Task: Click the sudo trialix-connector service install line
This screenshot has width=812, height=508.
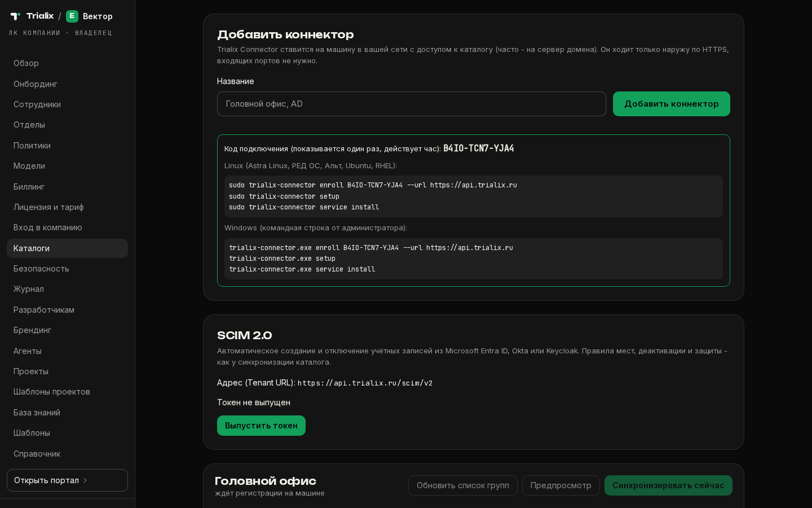Action: tap(304, 207)
